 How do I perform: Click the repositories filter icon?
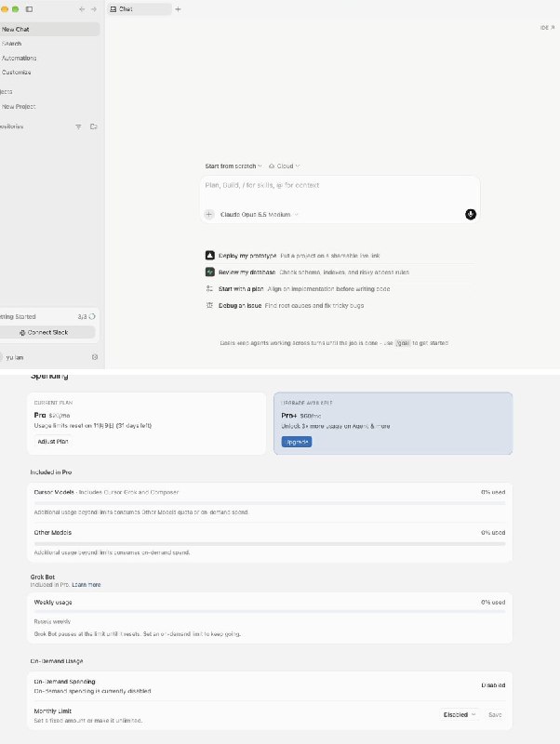pos(78,126)
